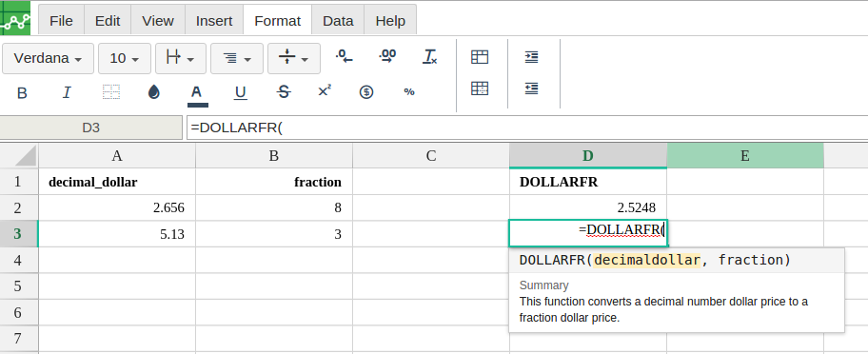The height and width of the screenshot is (354, 868).
Task: Open the Verdana font dropdown
Action: (49, 58)
